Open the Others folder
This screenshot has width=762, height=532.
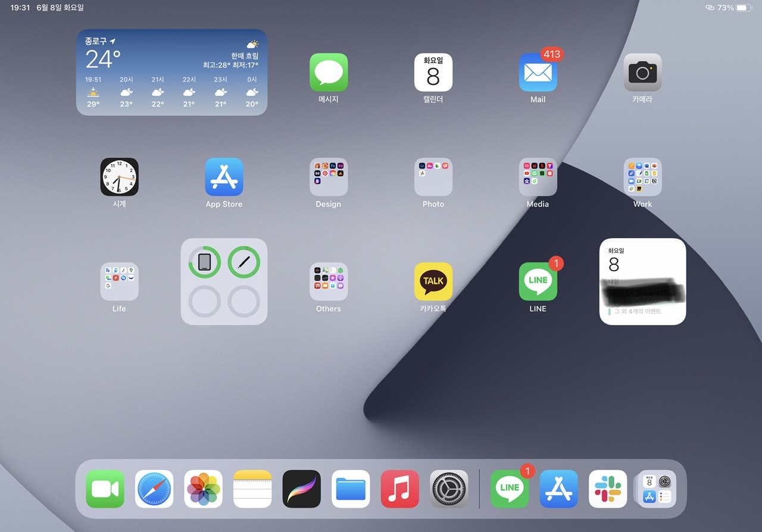tap(328, 281)
